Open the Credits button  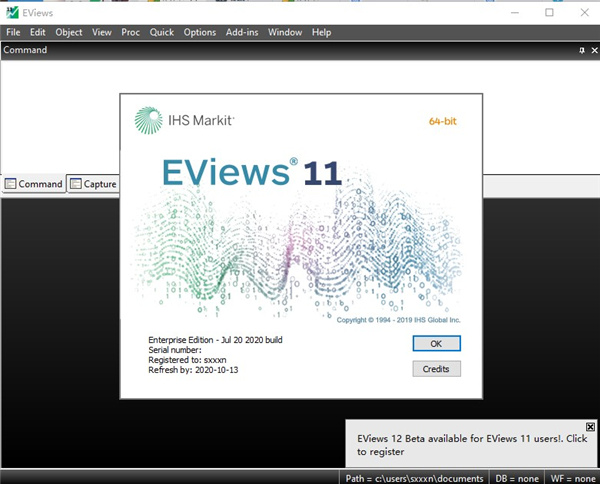tap(436, 369)
